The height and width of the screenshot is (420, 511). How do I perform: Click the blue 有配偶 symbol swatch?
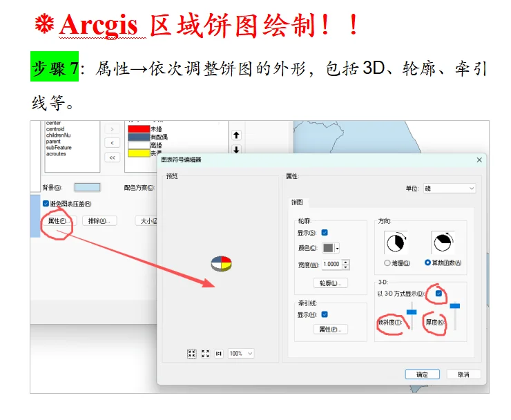[139, 137]
